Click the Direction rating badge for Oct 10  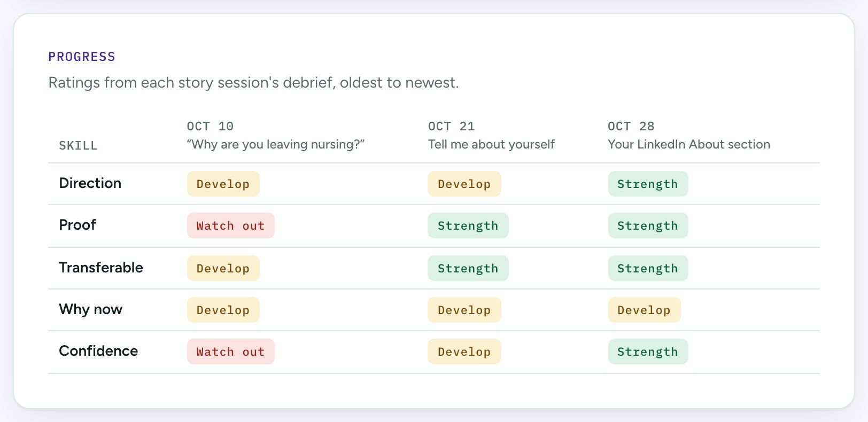pyautogui.click(x=223, y=184)
